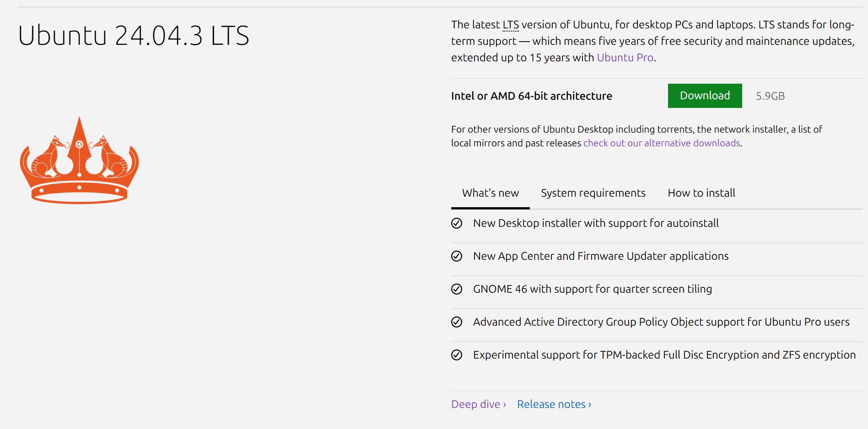Open the Ubuntu Pro link
The image size is (868, 429).
625,58
